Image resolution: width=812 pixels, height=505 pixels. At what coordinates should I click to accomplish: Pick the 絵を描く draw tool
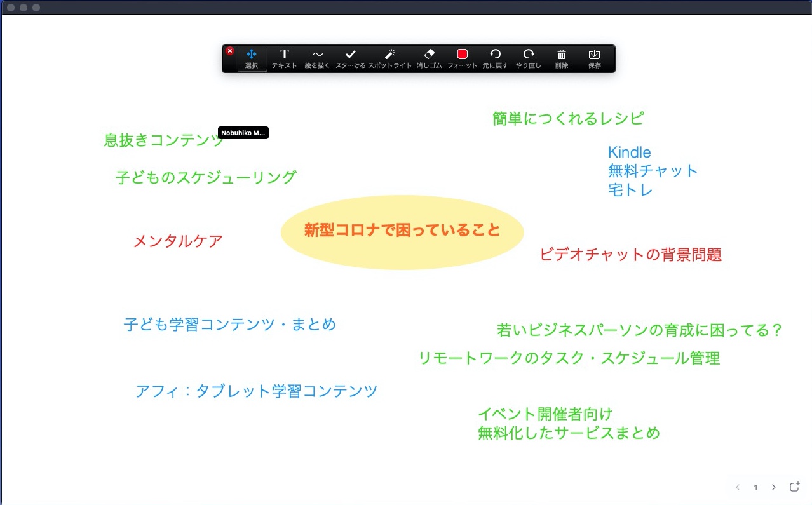point(317,58)
